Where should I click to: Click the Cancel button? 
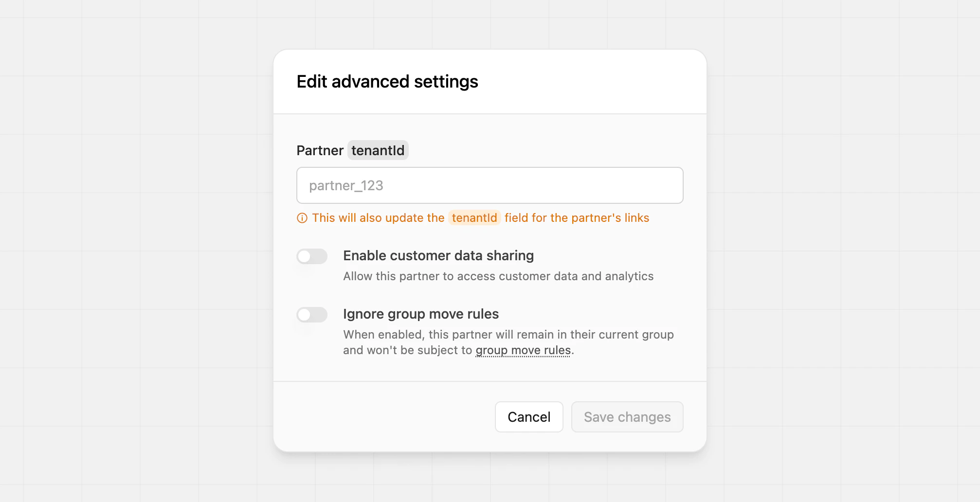point(529,417)
